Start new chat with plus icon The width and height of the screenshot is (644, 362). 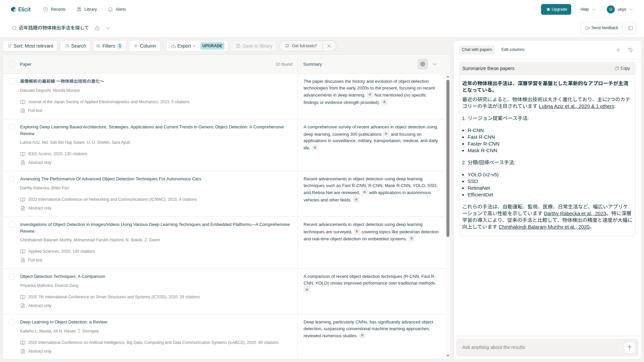pos(618,50)
